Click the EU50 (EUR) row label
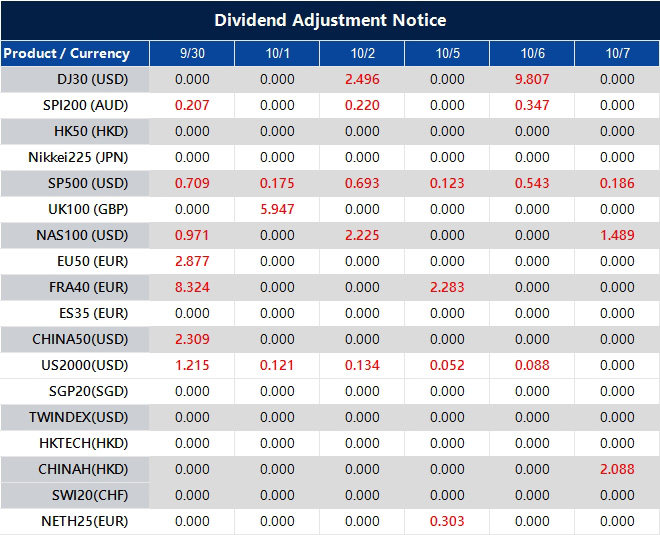This screenshot has height=535, width=660. tap(93, 261)
